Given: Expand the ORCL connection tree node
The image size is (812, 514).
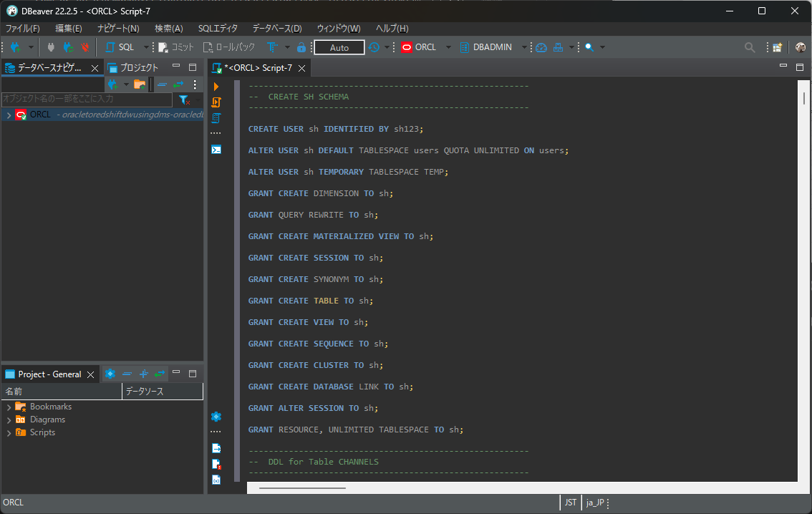Looking at the screenshot, I should tap(9, 115).
